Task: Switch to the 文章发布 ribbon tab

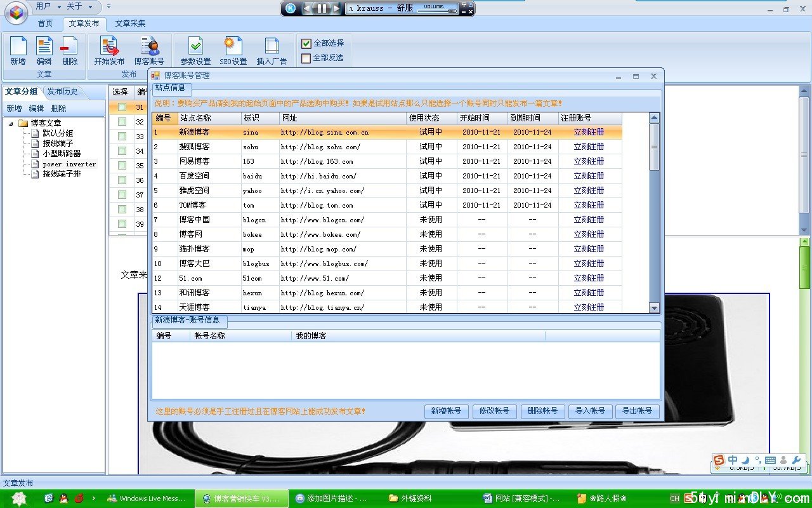Action: [84, 23]
